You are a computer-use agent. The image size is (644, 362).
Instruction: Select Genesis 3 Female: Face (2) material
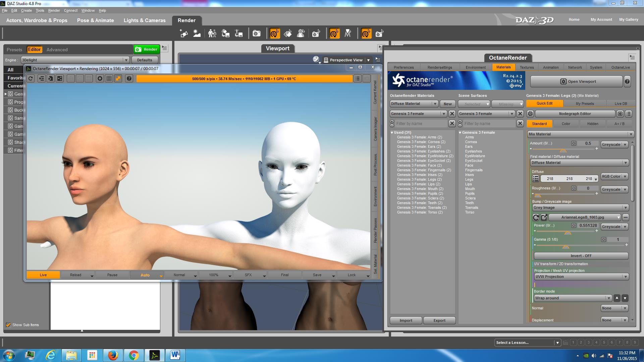[419, 165]
